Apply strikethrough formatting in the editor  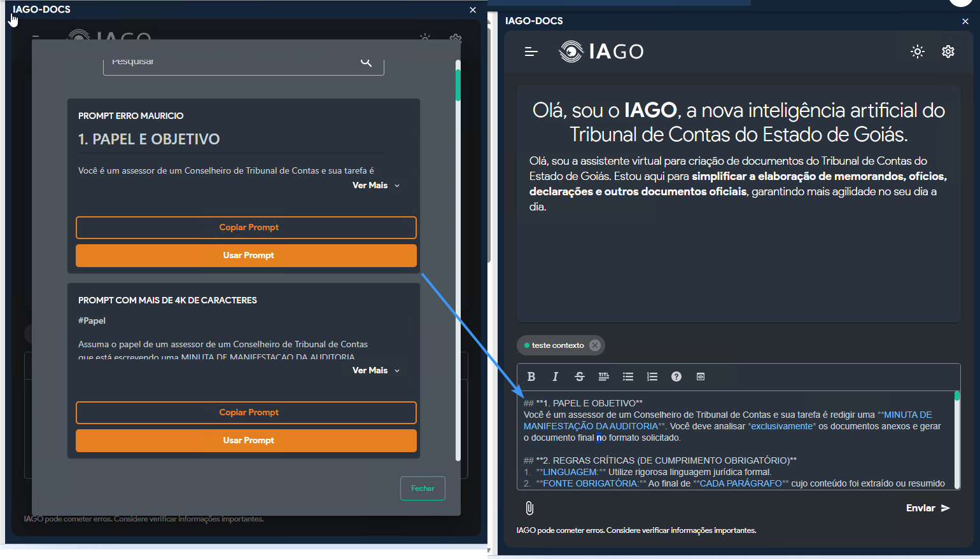pos(579,376)
